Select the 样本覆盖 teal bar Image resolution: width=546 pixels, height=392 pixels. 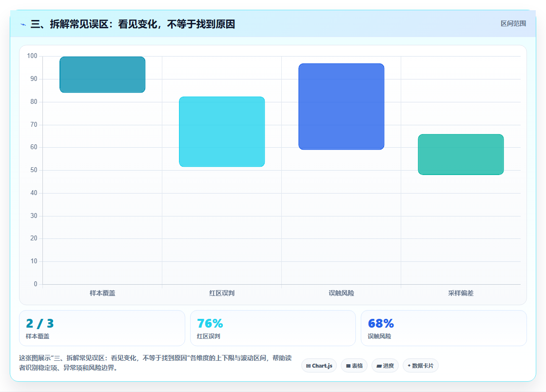[x=102, y=75]
